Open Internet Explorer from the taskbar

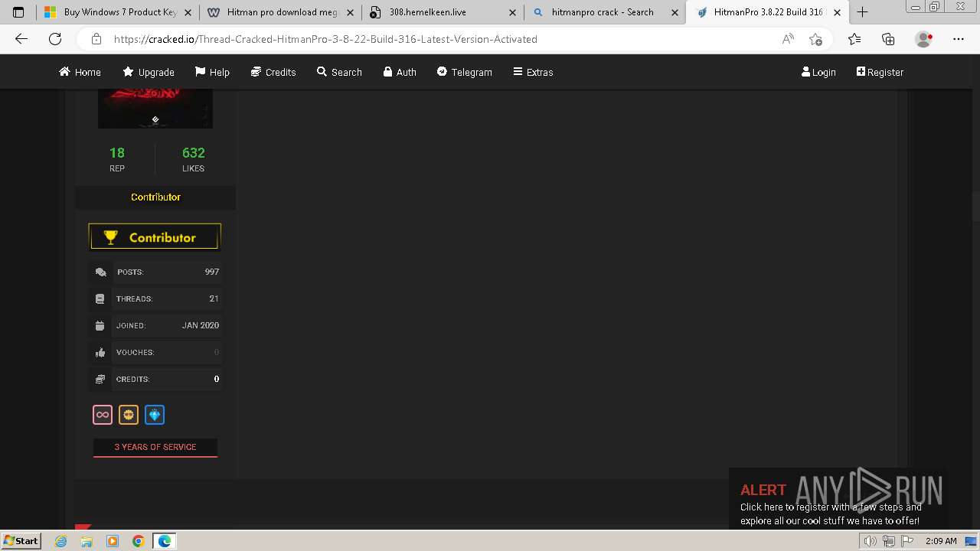61,541
